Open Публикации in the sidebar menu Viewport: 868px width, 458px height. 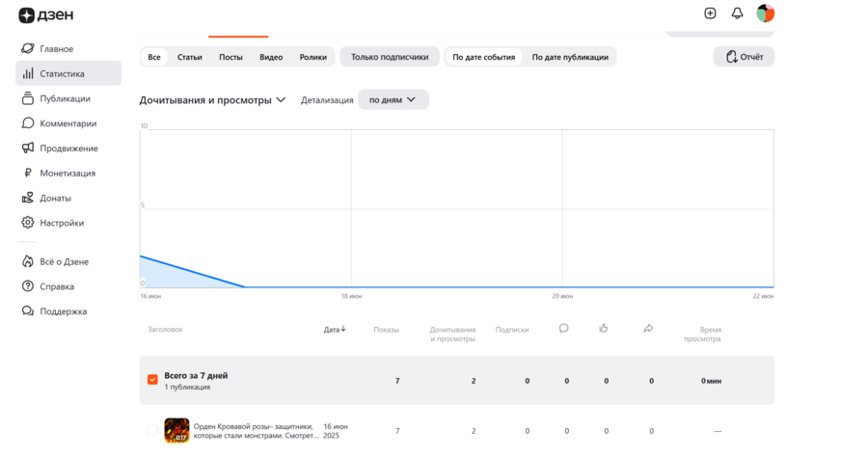pyautogui.click(x=65, y=98)
